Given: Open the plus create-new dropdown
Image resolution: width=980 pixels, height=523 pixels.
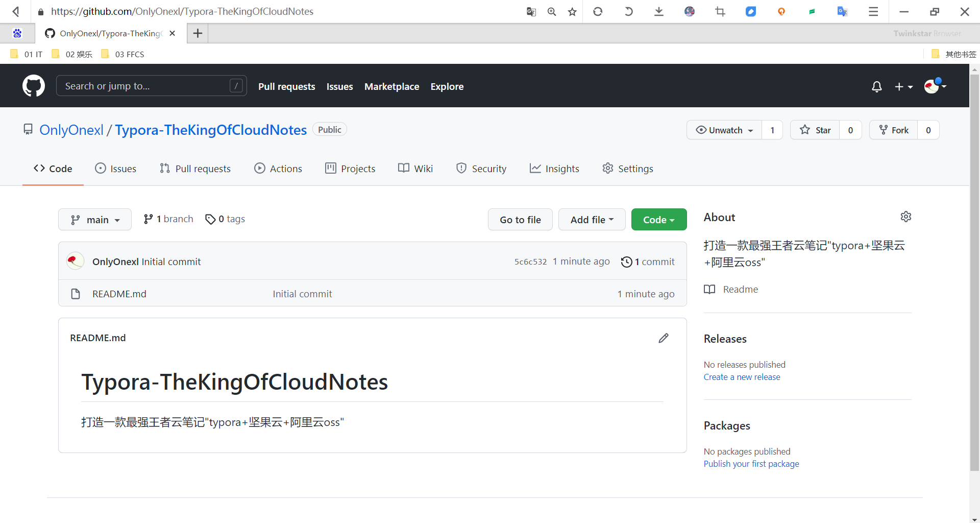Looking at the screenshot, I should click(904, 87).
